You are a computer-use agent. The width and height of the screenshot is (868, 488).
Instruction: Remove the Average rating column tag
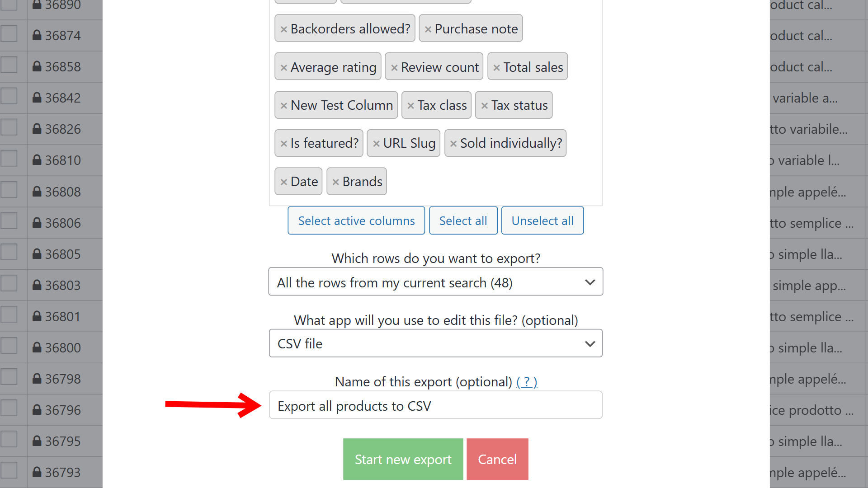pyautogui.click(x=284, y=68)
